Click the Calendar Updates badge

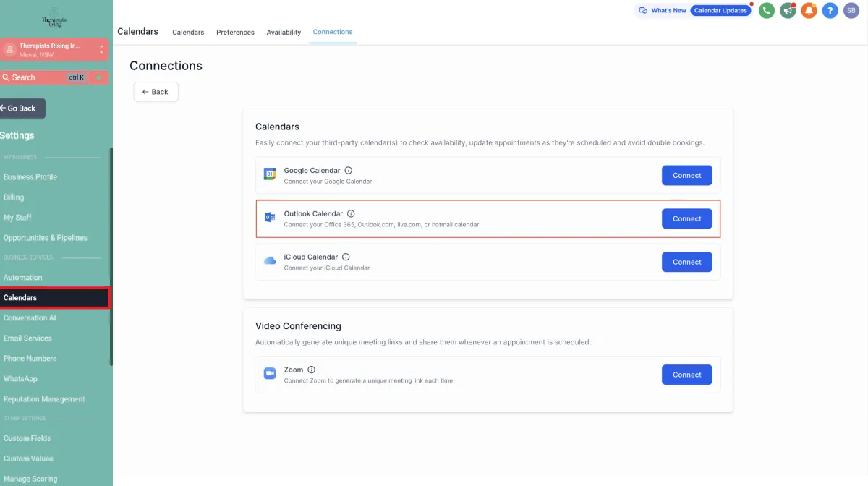[720, 11]
